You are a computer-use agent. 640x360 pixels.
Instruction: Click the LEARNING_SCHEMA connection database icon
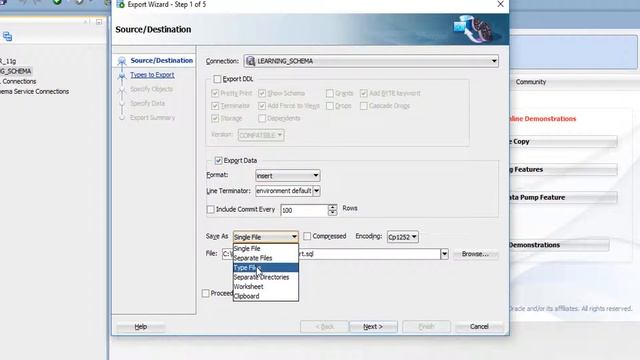250,61
